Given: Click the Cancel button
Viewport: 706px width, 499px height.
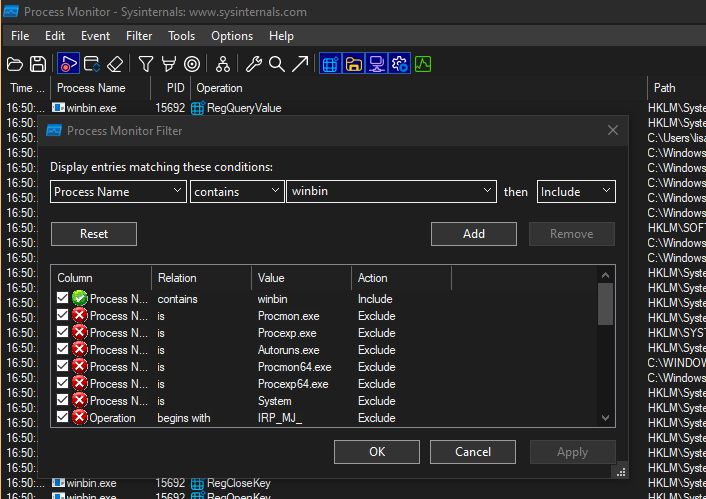Looking at the screenshot, I should coord(473,452).
